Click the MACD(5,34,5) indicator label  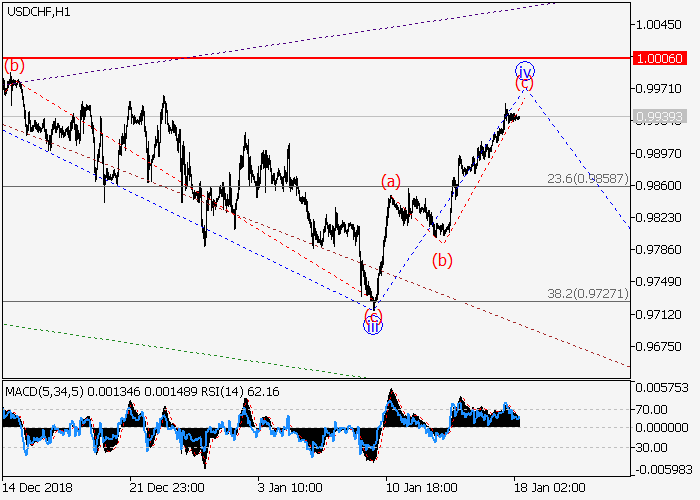(42, 390)
